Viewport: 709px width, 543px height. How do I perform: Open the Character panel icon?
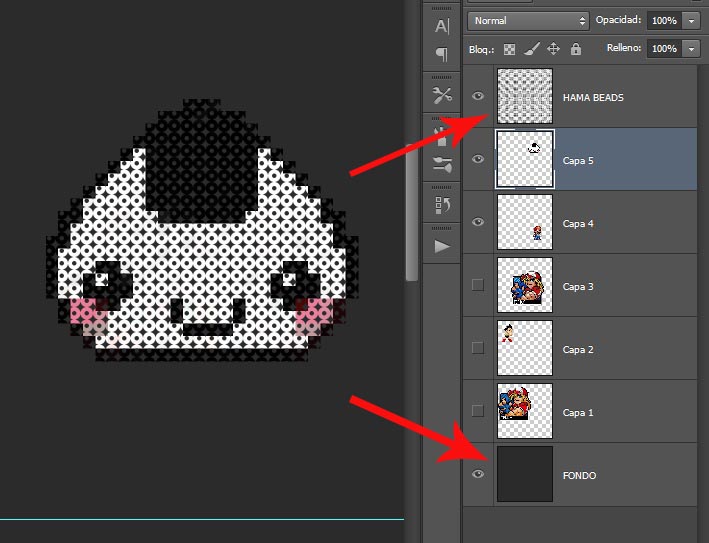pyautogui.click(x=442, y=26)
